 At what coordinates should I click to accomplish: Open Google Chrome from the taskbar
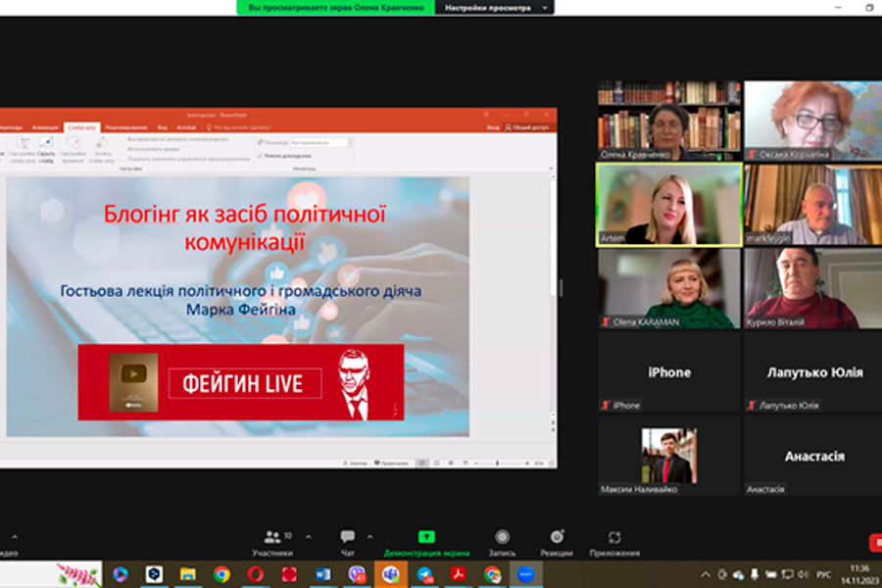pyautogui.click(x=221, y=574)
